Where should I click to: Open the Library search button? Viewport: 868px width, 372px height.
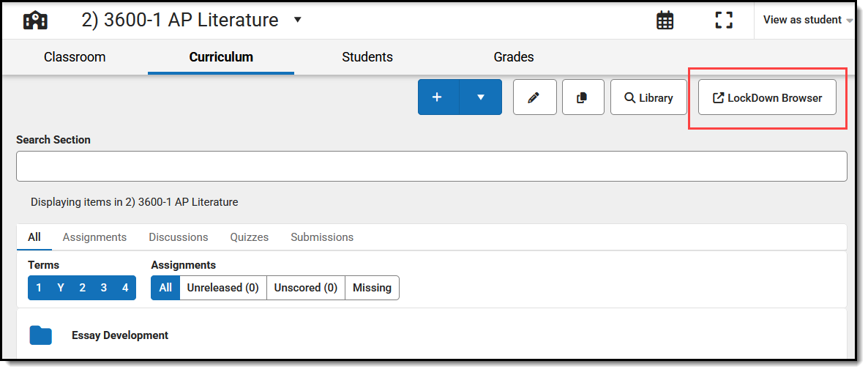click(x=648, y=97)
